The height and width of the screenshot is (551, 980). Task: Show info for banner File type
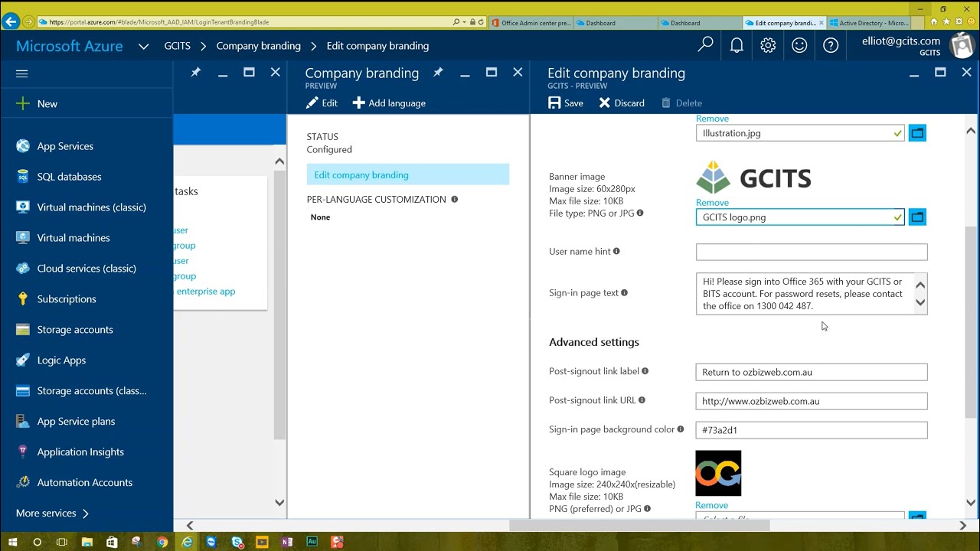640,213
